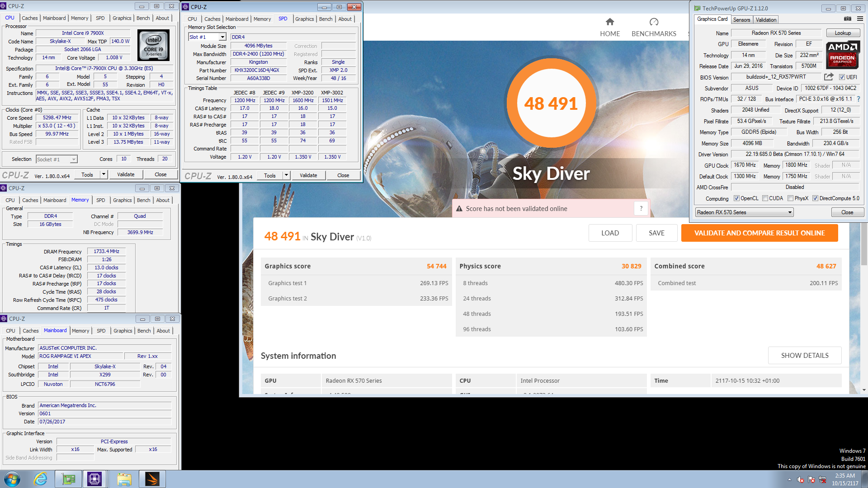Click the AMD Radeon Graphics logo

pyautogui.click(x=842, y=54)
